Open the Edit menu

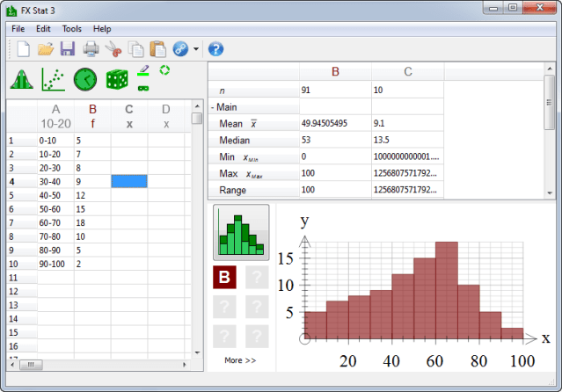(43, 29)
